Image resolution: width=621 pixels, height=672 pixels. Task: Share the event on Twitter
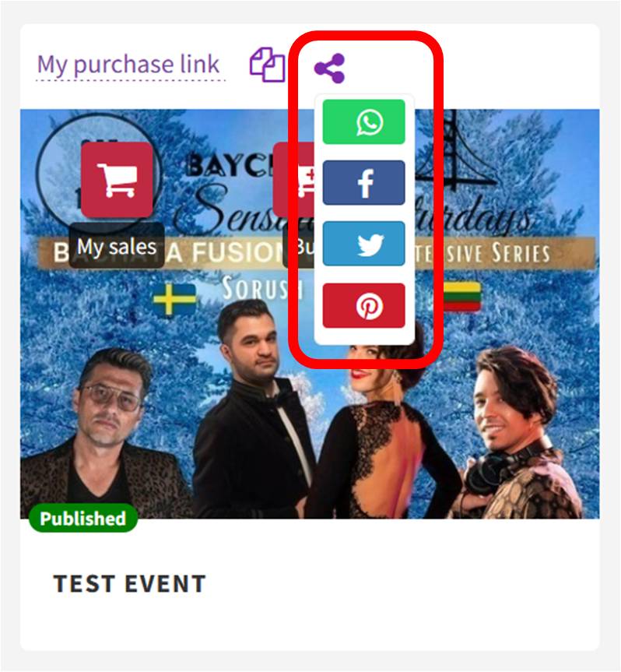[x=363, y=244]
